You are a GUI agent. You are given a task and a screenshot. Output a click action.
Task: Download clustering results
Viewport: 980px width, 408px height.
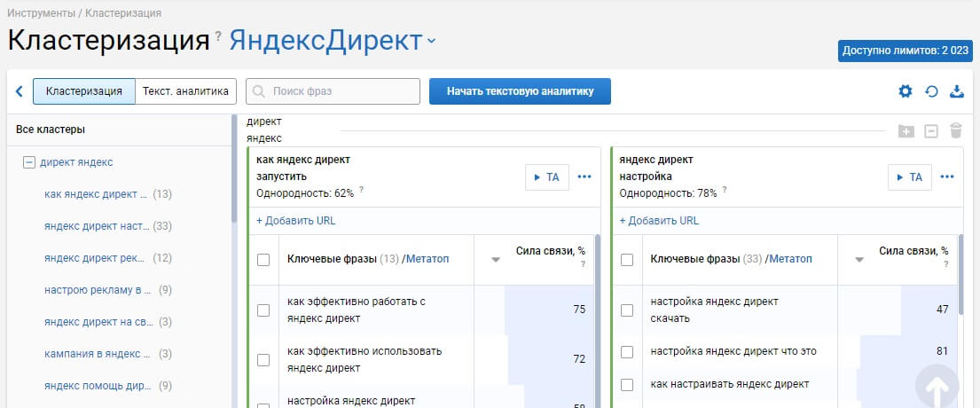point(957,91)
